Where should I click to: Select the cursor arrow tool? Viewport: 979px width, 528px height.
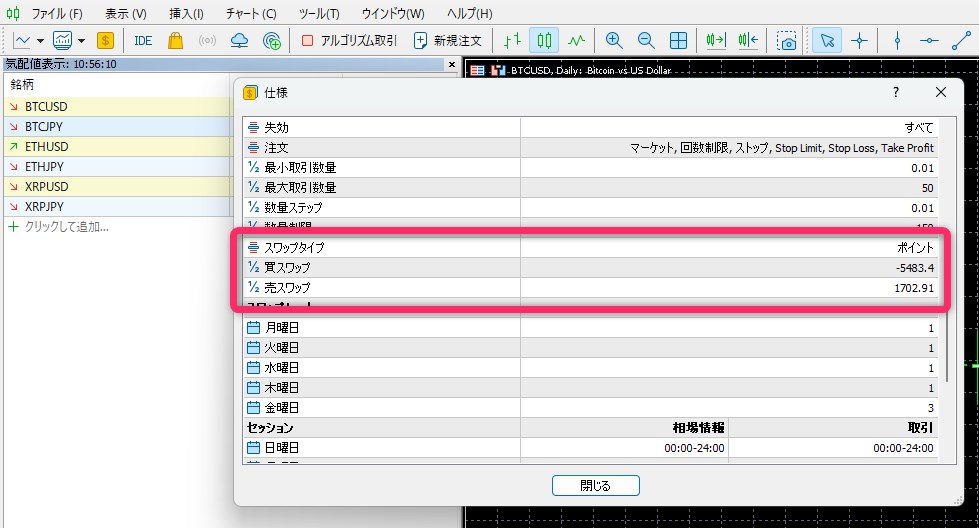click(x=827, y=41)
